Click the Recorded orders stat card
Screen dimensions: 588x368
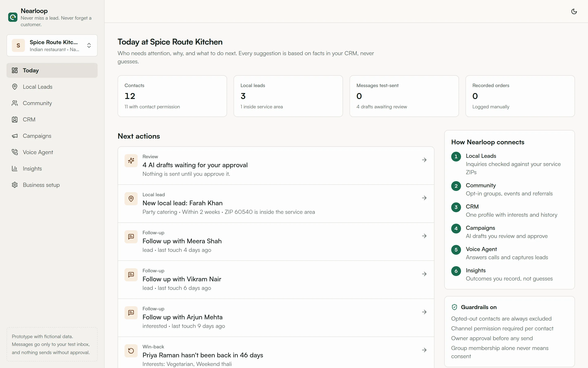tap(520, 96)
